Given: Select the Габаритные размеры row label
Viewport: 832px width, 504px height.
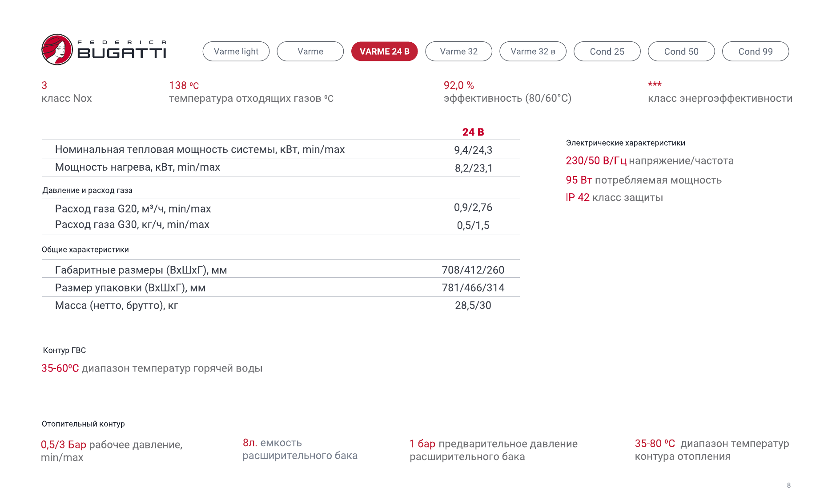Looking at the screenshot, I should (x=141, y=270).
